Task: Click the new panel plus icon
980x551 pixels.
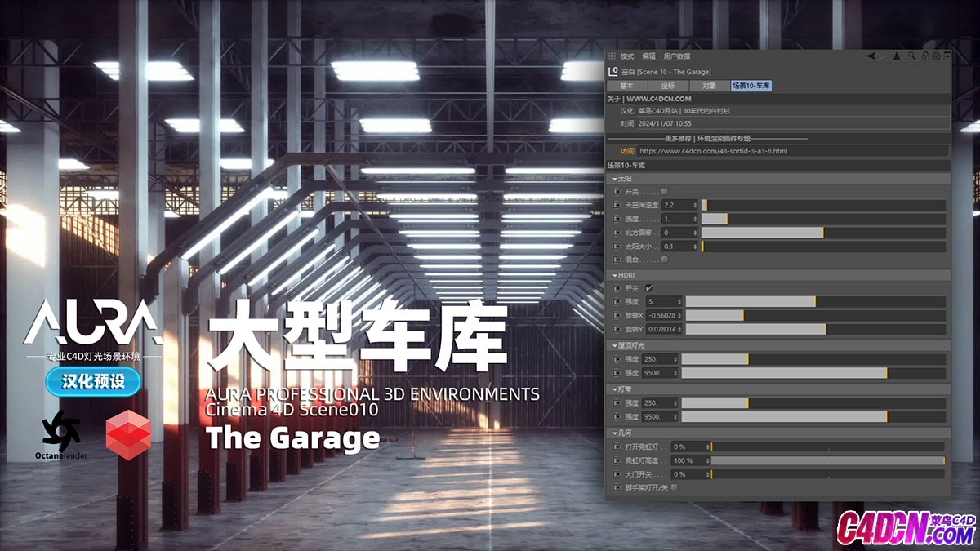Action: pos(947,56)
